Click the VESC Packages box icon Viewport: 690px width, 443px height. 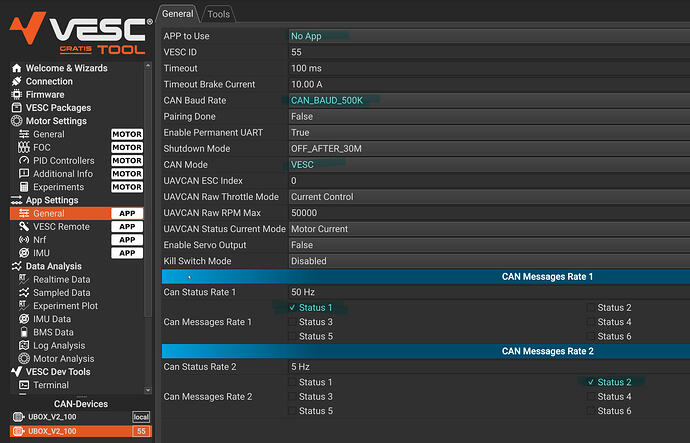[17, 108]
